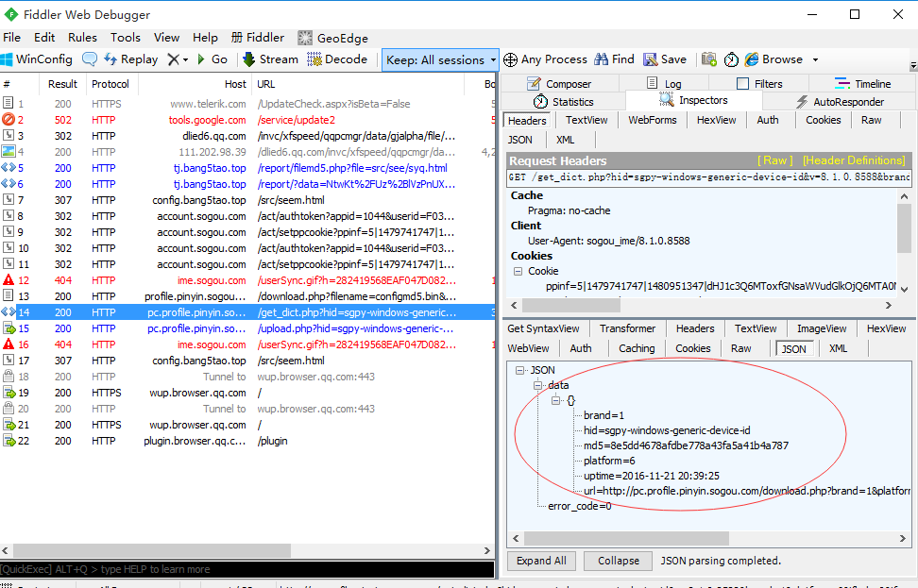Click the Save toolbar icon
This screenshot has height=588, width=918.
[651, 59]
